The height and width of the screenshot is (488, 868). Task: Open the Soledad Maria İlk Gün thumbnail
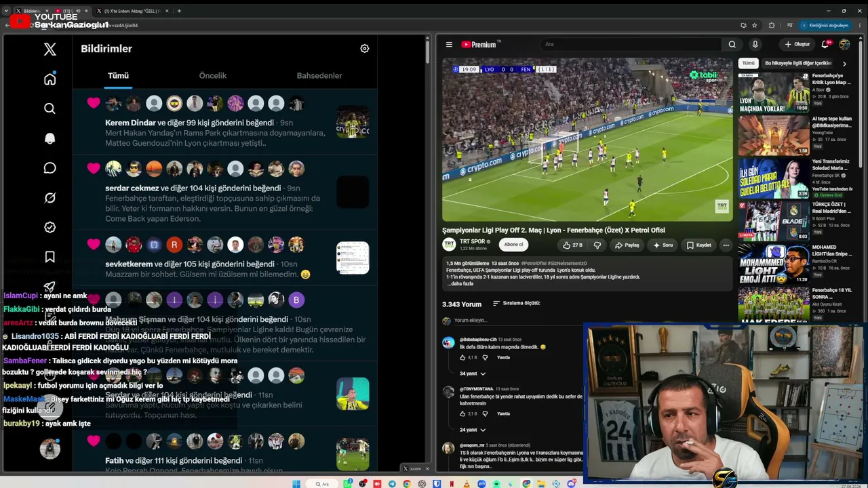click(x=774, y=178)
